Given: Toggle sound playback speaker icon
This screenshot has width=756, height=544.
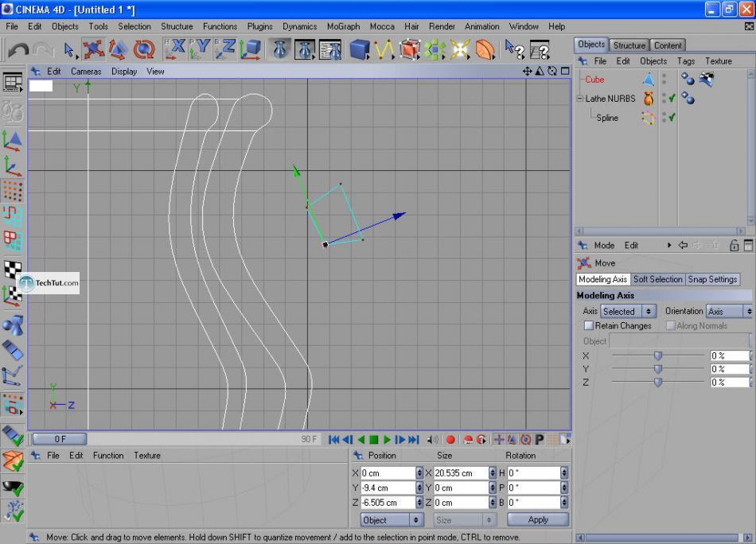Looking at the screenshot, I should pyautogui.click(x=433, y=440).
